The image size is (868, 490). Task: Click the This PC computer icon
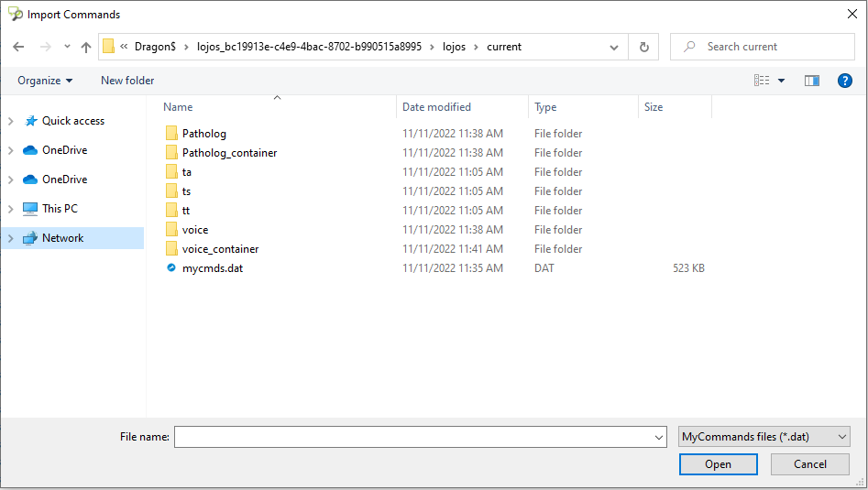click(30, 209)
